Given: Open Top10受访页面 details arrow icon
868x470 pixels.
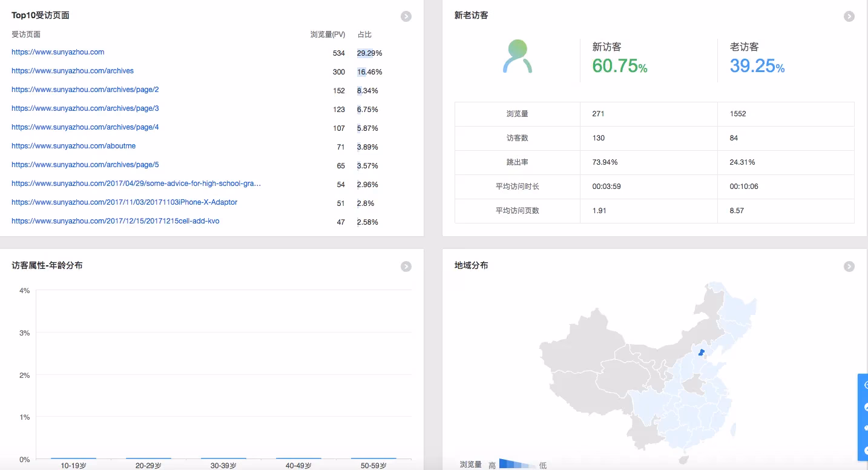Looking at the screenshot, I should (406, 16).
